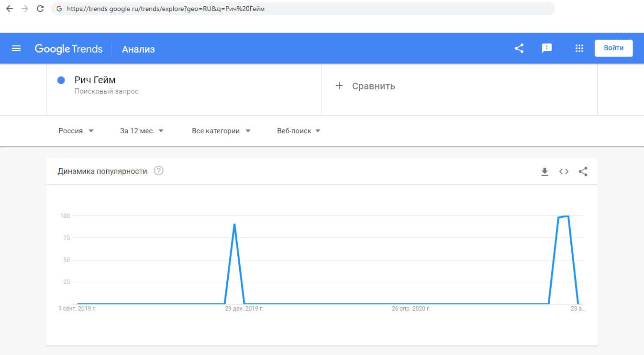
Task: Click the 1 сент. 2019 г. axis label
Action: pos(77,309)
